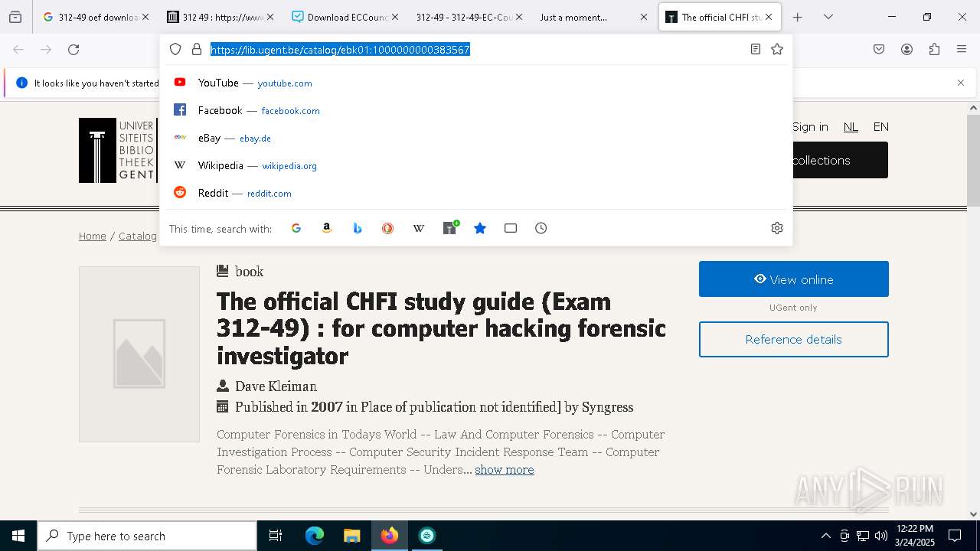Go to Catalog breadcrumb

point(138,236)
